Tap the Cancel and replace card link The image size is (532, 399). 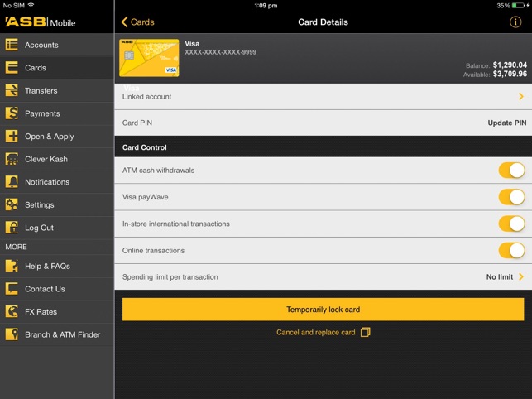pos(316,333)
